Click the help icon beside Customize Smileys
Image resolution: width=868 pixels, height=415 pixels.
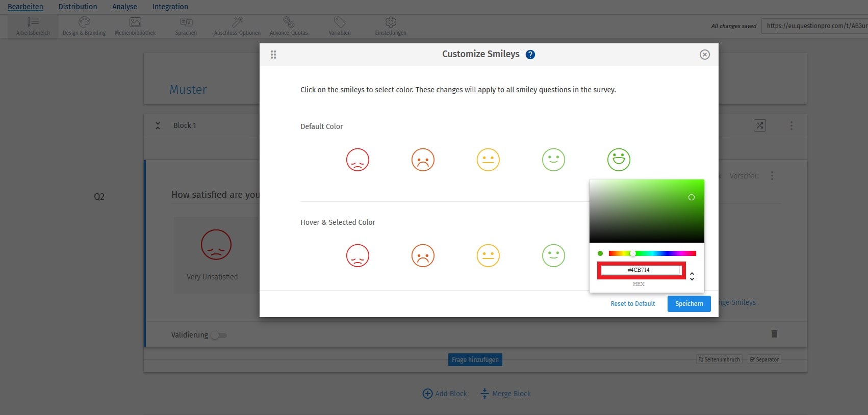[530, 55]
